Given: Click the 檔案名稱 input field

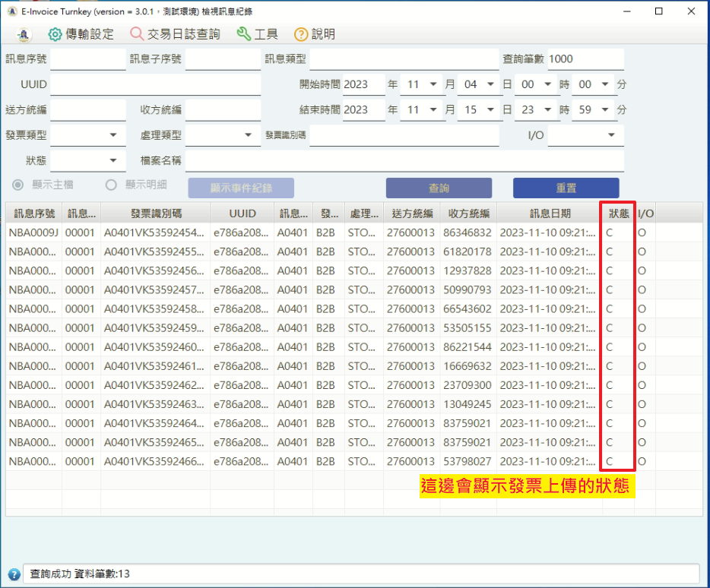Looking at the screenshot, I should click(404, 161).
